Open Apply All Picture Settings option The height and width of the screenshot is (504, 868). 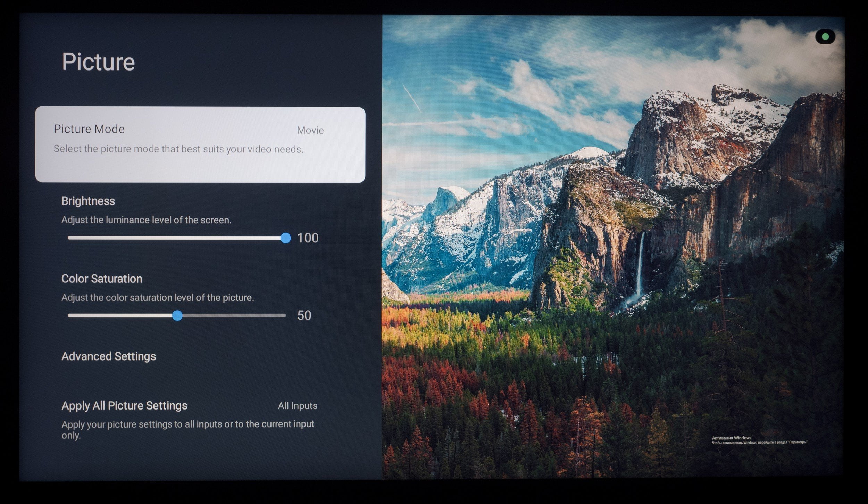[189, 420]
